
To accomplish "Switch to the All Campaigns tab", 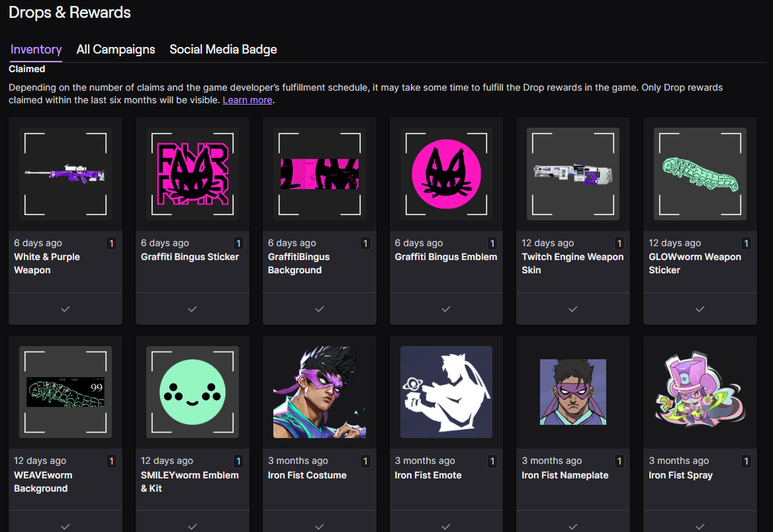I will pos(116,50).
